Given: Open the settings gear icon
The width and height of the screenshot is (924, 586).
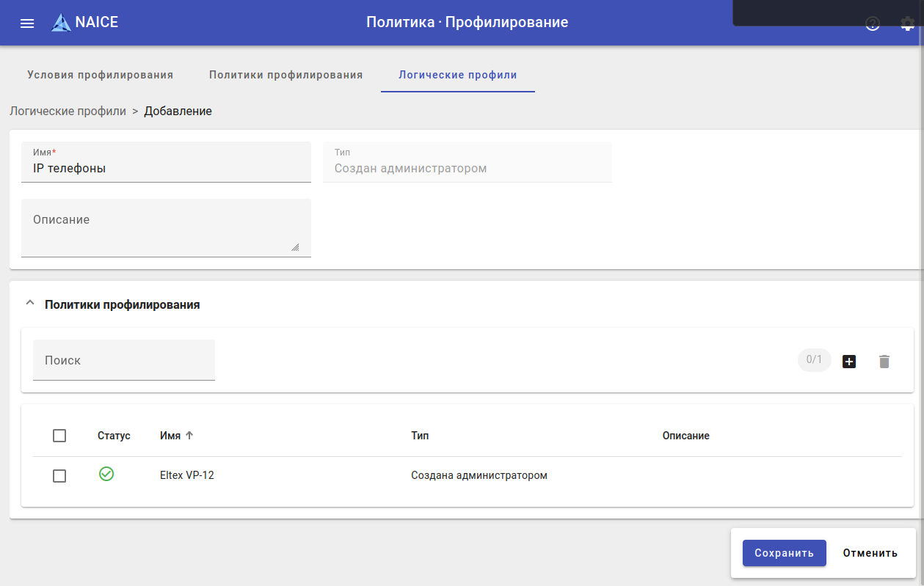Looking at the screenshot, I should coord(908,23).
